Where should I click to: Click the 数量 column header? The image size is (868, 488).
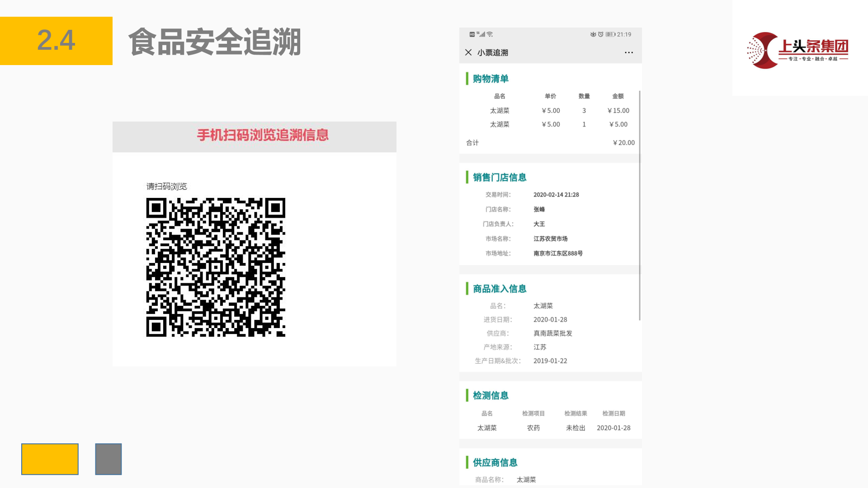(x=584, y=96)
